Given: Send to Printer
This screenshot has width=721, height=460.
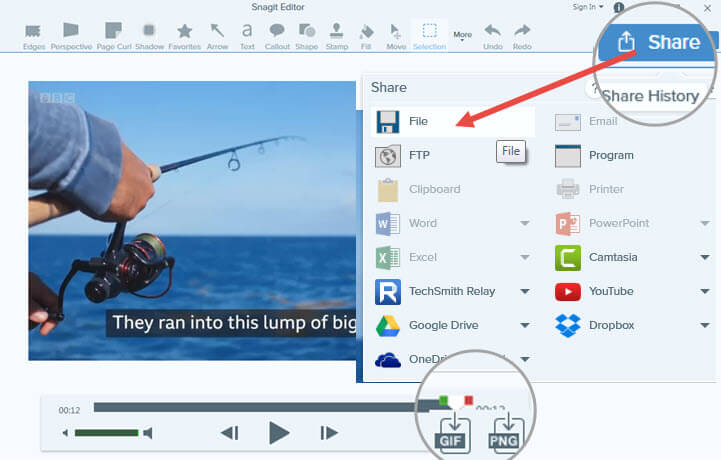Looking at the screenshot, I should pos(590,190).
